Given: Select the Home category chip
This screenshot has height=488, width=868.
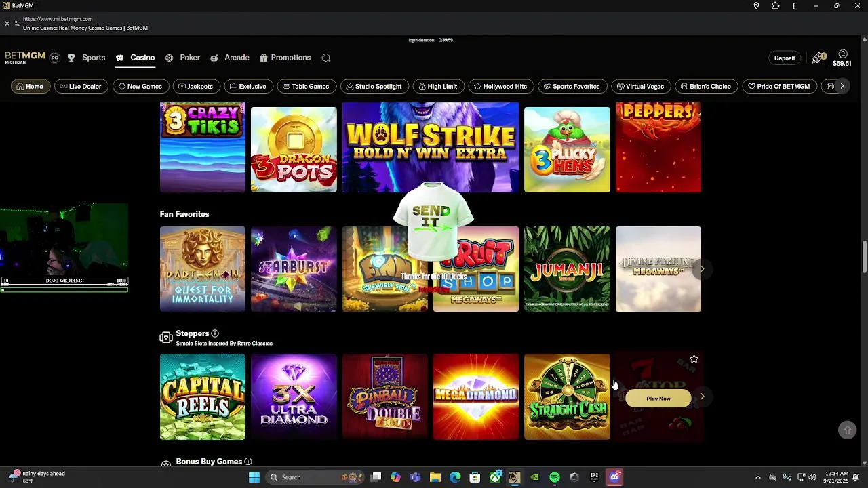Looking at the screenshot, I should [30, 87].
